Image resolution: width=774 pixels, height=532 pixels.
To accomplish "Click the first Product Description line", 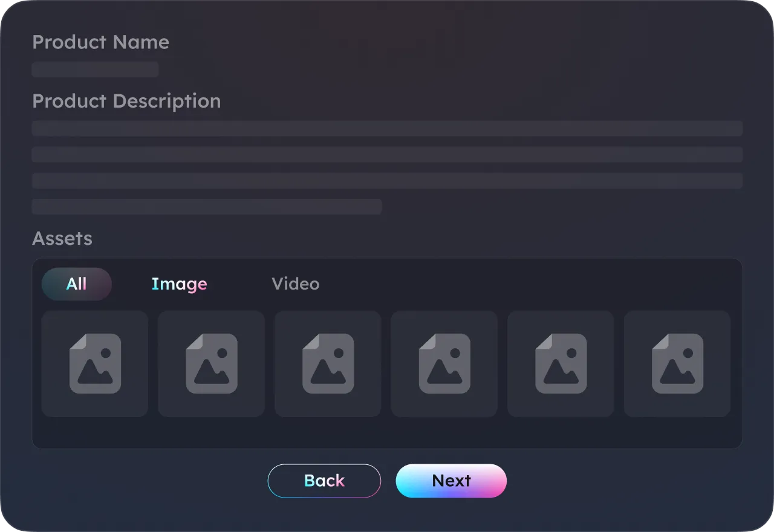I will 387,128.
